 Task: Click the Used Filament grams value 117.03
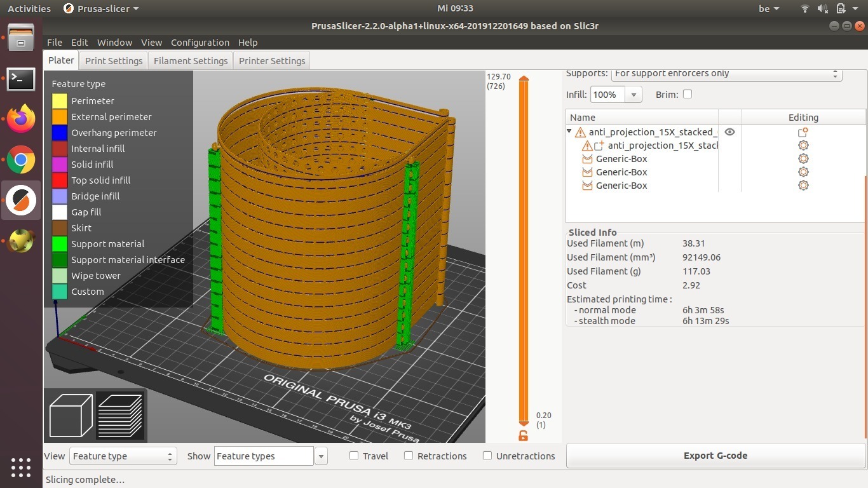[696, 271]
